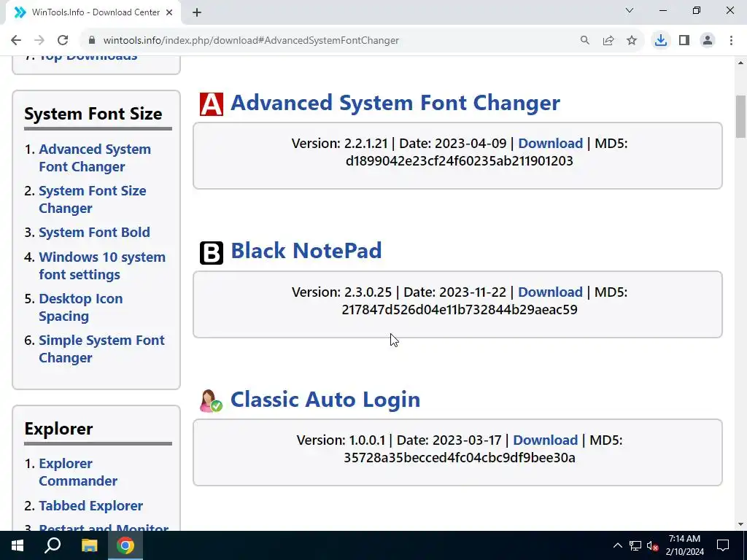The width and height of the screenshot is (747, 560).
Task: Show hidden system tray icons
Action: 617,545
